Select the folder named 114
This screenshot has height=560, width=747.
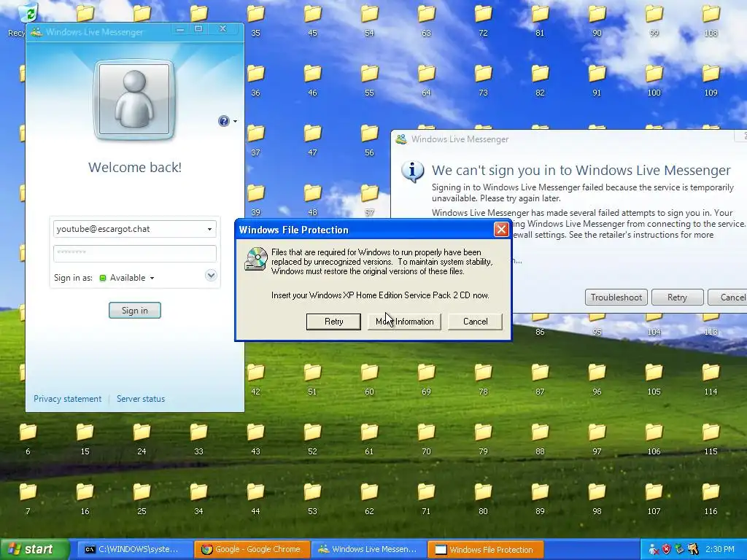pyautogui.click(x=711, y=379)
